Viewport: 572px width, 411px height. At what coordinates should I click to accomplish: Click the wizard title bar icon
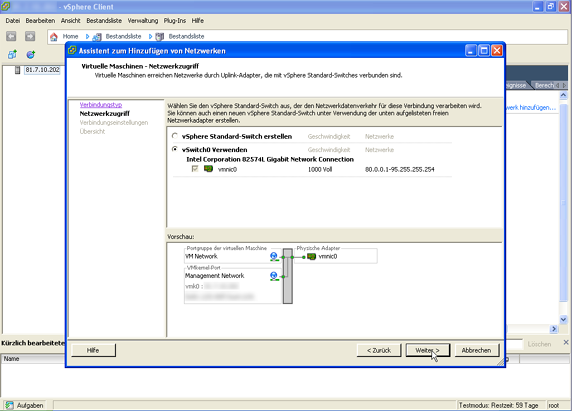73,51
